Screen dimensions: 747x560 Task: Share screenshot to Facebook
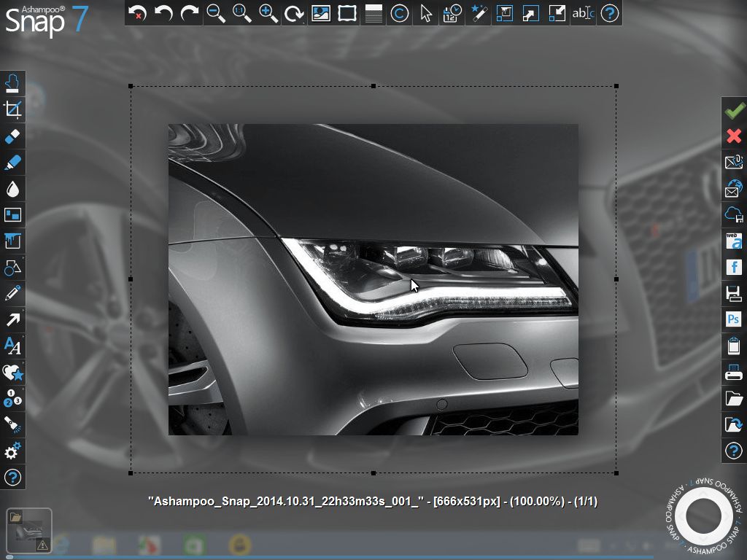734,267
